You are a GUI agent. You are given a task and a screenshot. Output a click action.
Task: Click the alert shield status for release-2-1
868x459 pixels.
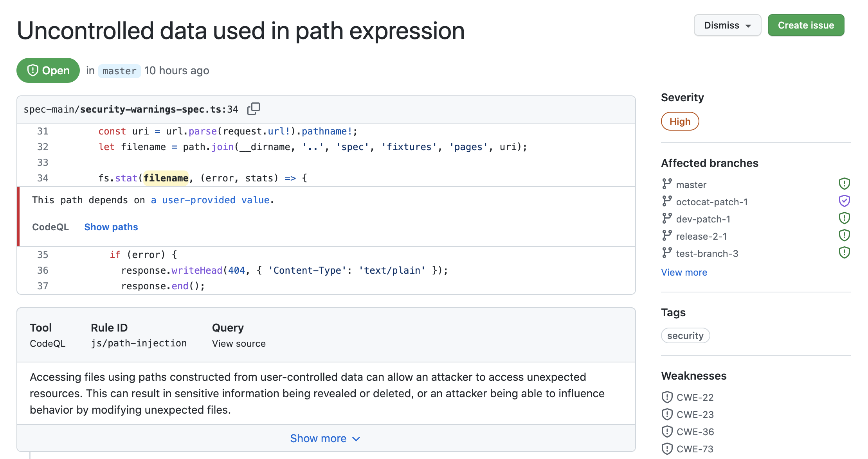[x=845, y=235]
